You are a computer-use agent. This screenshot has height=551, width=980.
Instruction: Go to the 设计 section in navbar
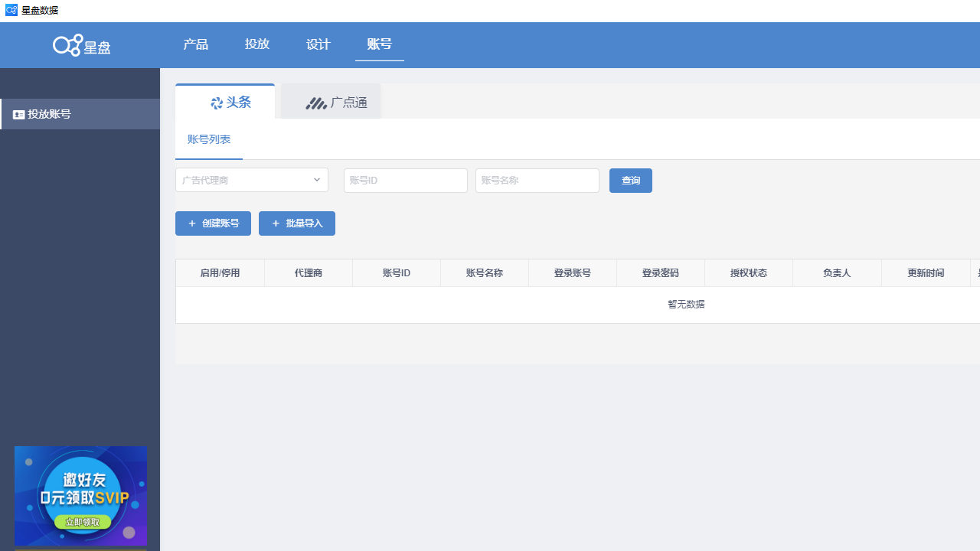pyautogui.click(x=318, y=44)
